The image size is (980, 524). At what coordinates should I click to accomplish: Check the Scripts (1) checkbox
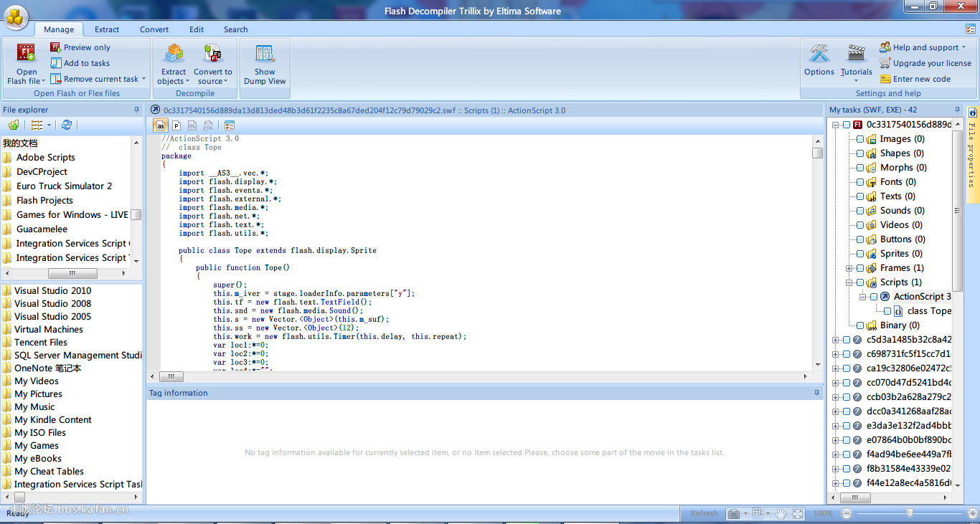pyautogui.click(x=860, y=282)
